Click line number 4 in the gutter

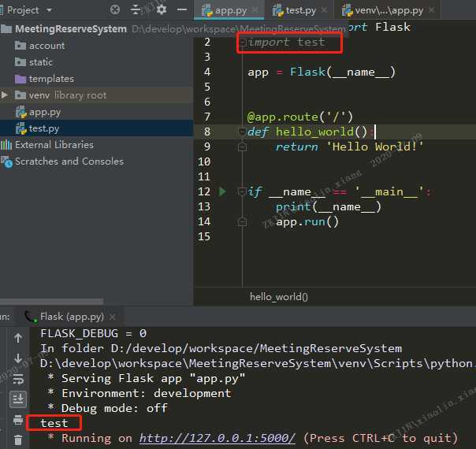pyautogui.click(x=207, y=72)
